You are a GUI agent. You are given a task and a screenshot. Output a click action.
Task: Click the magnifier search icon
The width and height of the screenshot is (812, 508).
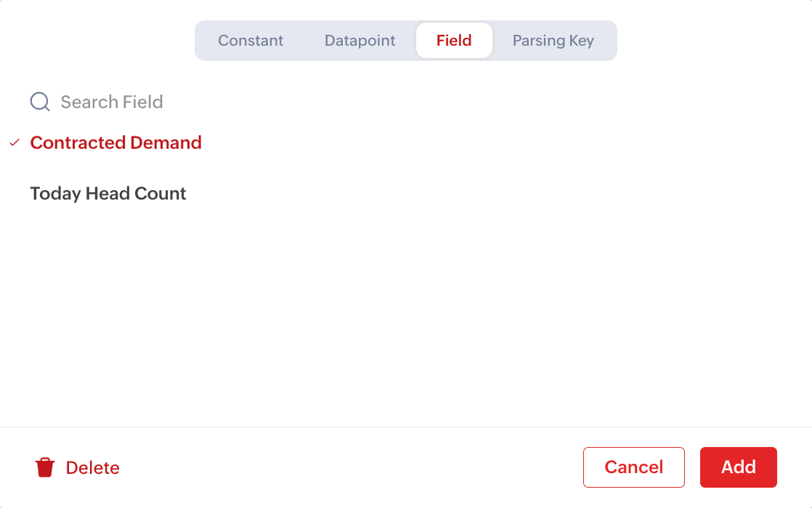pos(40,102)
